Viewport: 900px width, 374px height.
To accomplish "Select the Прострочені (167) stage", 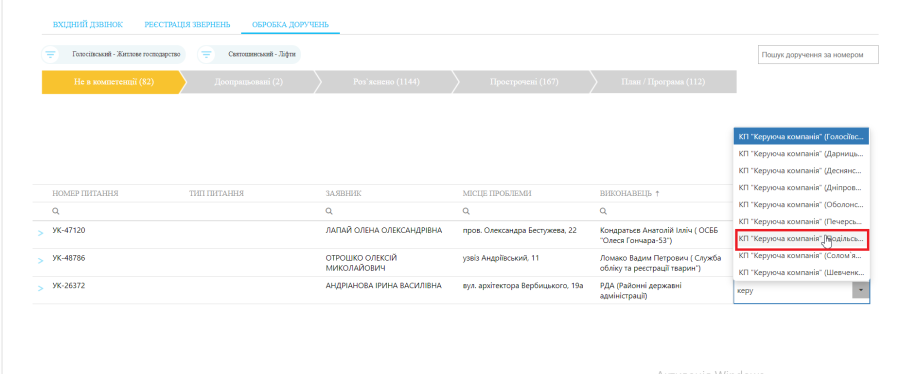I will click(524, 82).
